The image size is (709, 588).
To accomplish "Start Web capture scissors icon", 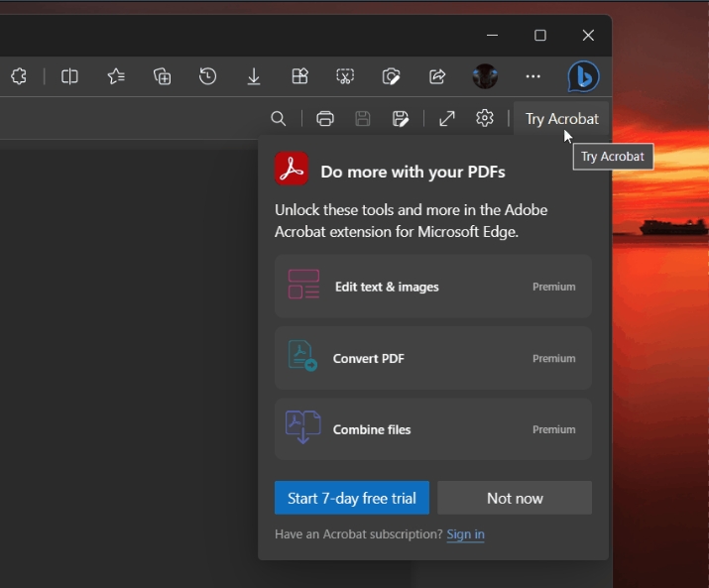I will 345,76.
